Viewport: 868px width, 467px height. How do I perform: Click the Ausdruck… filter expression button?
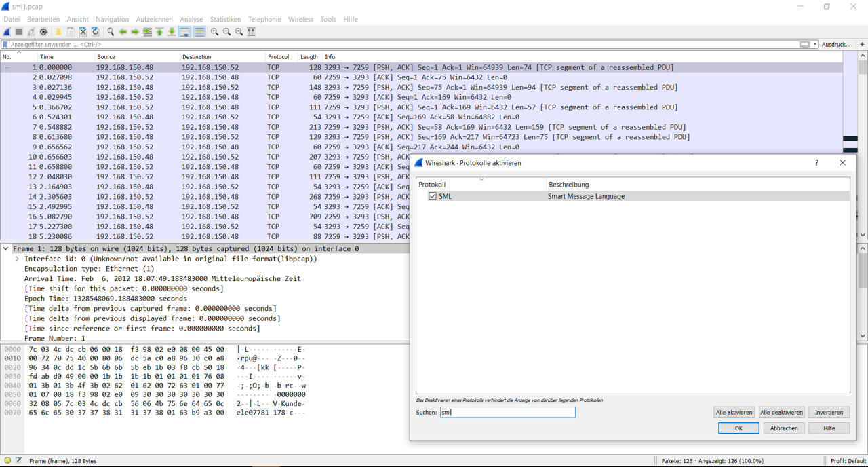[836, 44]
